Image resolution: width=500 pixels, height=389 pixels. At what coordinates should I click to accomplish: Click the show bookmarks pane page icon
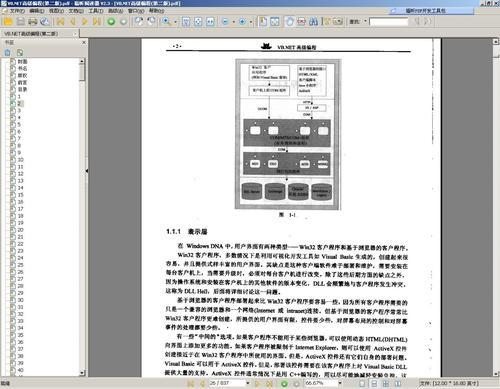(x=263, y=22)
